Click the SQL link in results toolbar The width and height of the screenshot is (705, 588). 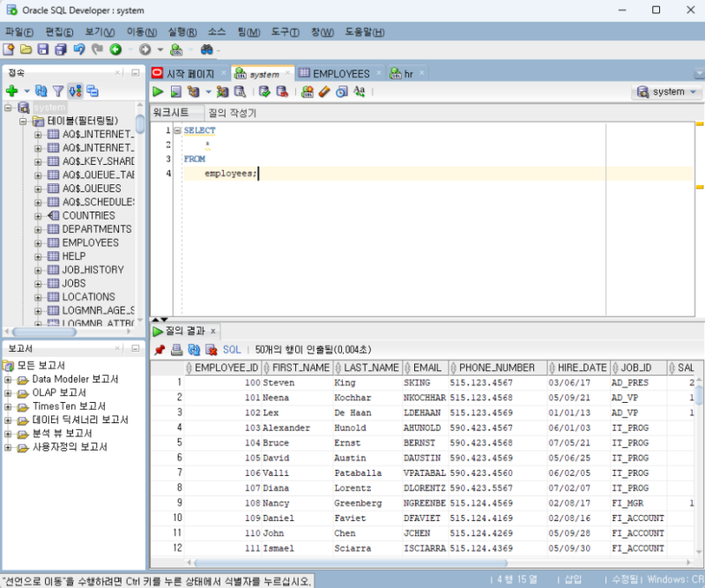click(x=231, y=349)
